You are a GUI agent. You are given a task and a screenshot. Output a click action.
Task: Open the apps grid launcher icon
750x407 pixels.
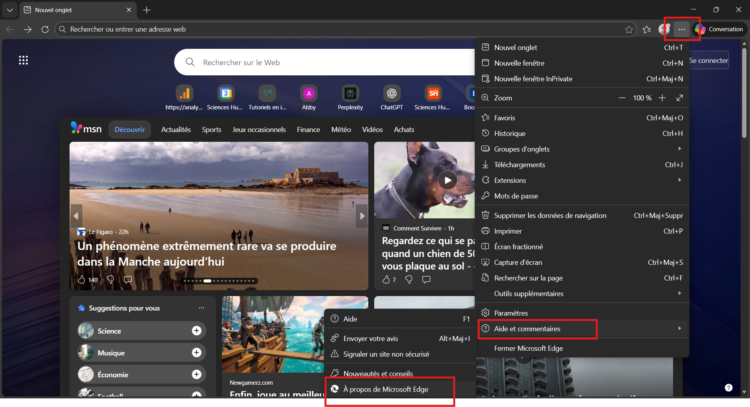click(23, 60)
